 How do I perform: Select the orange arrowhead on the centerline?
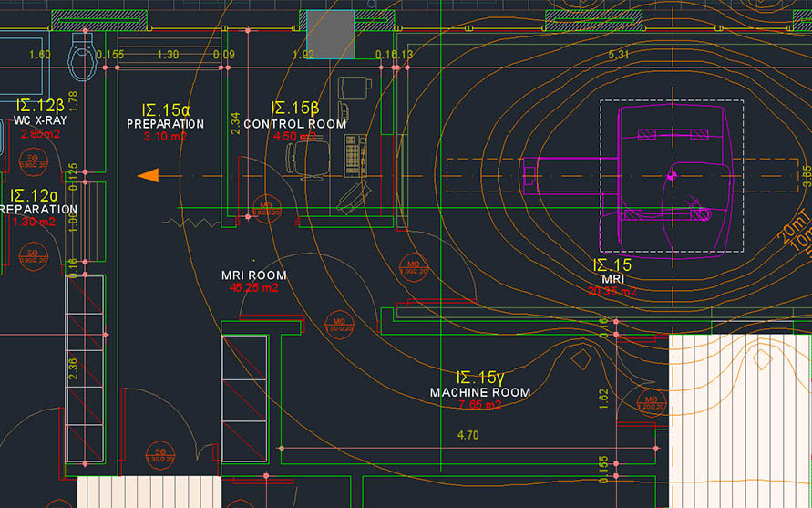(148, 175)
